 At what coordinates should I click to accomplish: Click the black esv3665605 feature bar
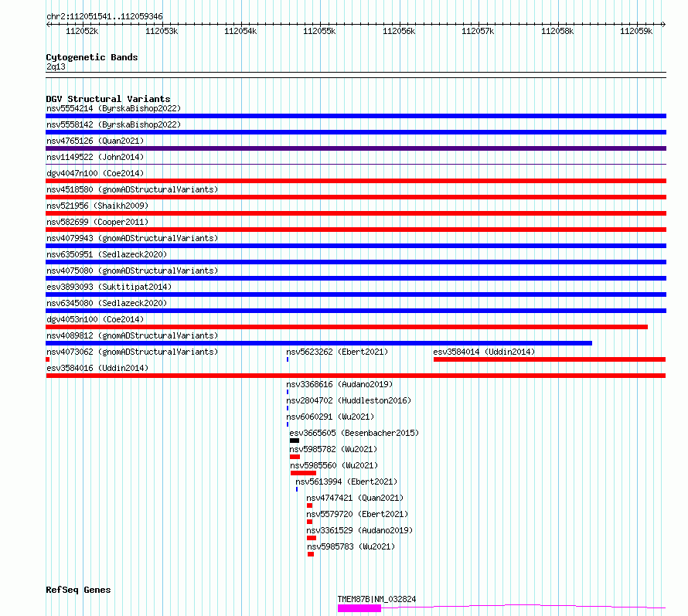click(295, 441)
